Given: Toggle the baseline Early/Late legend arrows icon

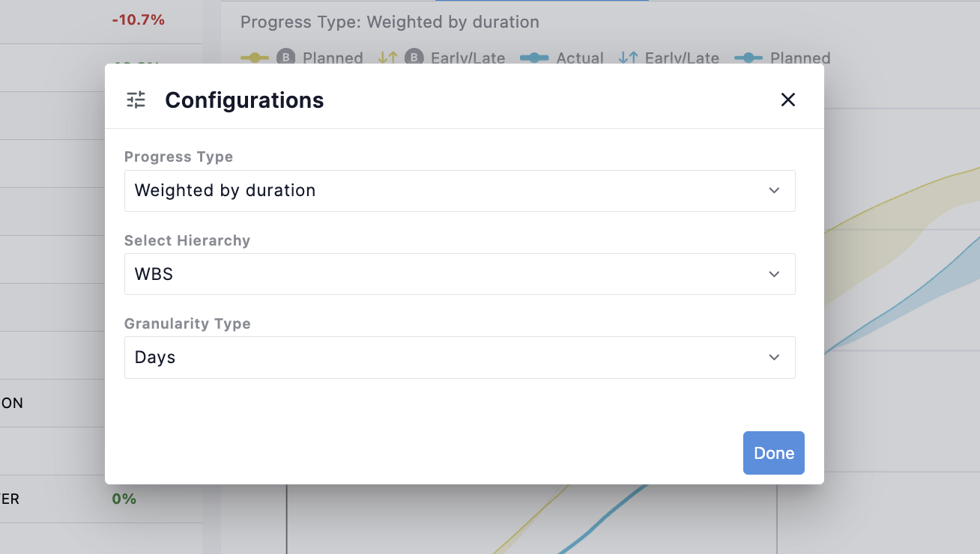Looking at the screenshot, I should [x=387, y=58].
